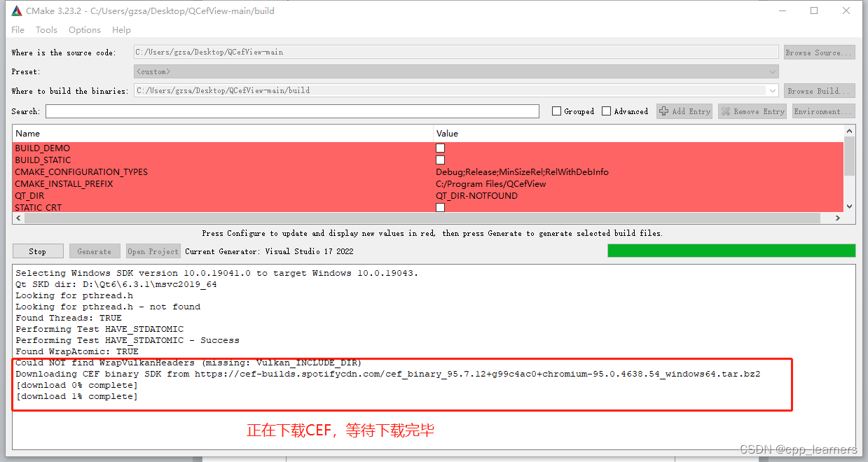Open the build binaries path dropdown

(x=772, y=90)
